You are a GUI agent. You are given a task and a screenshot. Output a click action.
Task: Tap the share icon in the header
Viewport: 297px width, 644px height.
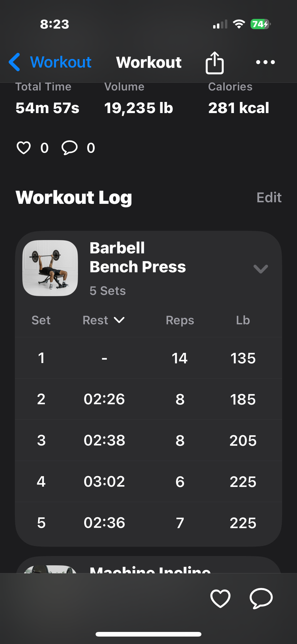point(214,63)
